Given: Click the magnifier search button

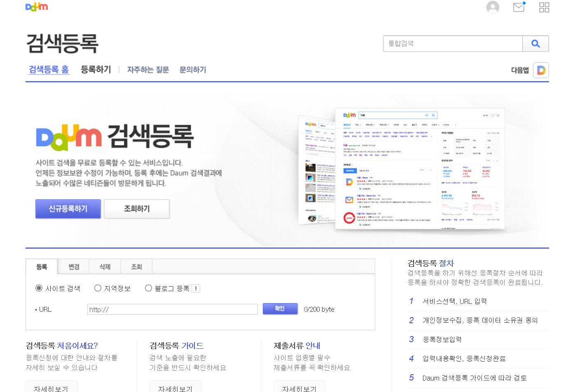Looking at the screenshot, I should (x=535, y=44).
